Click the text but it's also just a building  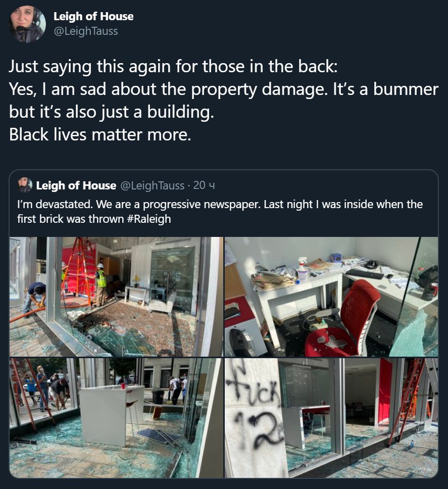(x=111, y=112)
